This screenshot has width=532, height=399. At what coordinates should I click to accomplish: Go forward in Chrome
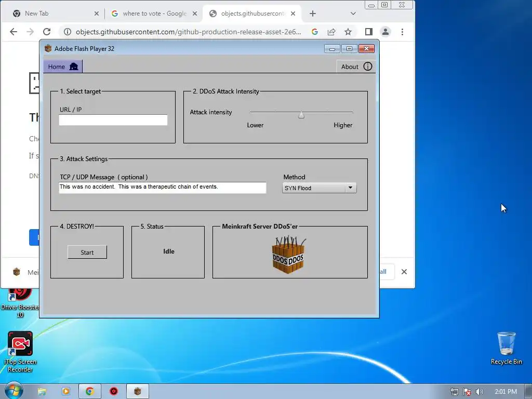30,32
